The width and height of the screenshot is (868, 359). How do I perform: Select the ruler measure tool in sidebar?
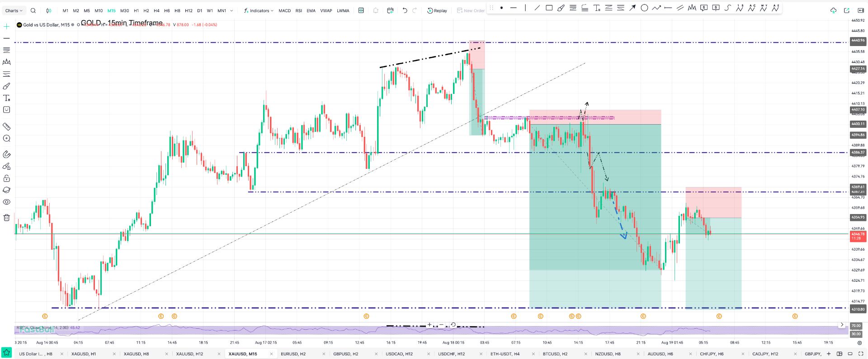pos(6,126)
